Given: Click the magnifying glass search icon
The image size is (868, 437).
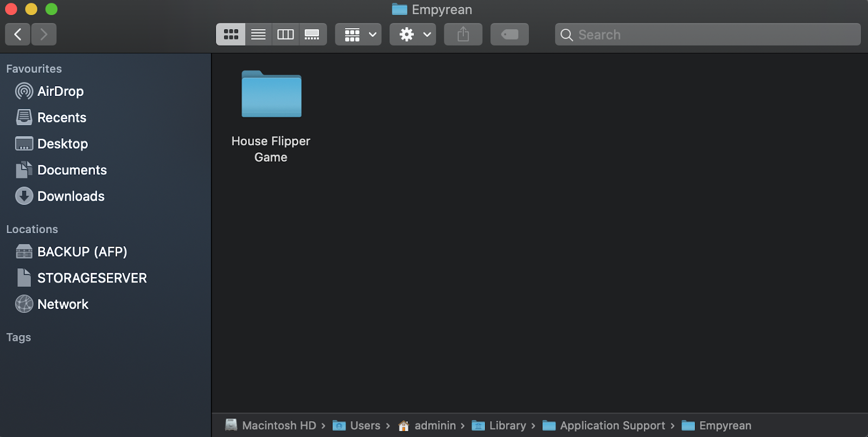Looking at the screenshot, I should coord(566,35).
